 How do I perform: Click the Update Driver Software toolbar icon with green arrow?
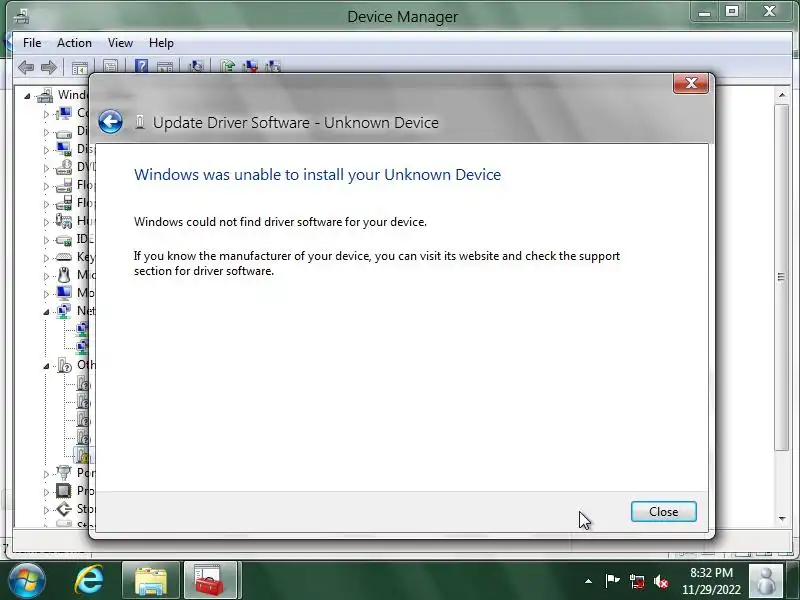pos(228,66)
